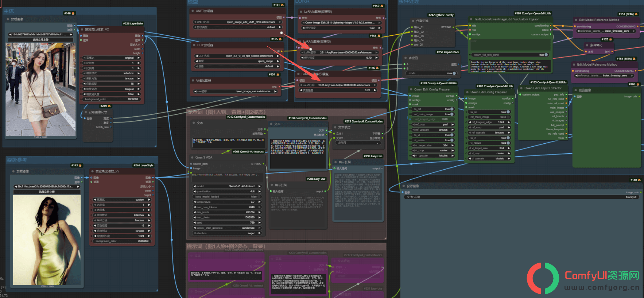644x298 pixels.
Task: Collapse the 保存图像 node title dot
Action: (404, 186)
